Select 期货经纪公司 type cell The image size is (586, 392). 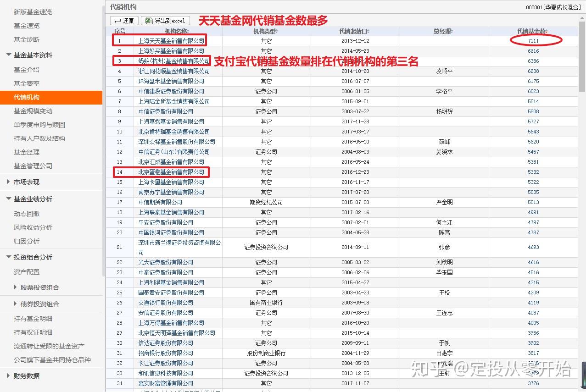[x=266, y=202]
